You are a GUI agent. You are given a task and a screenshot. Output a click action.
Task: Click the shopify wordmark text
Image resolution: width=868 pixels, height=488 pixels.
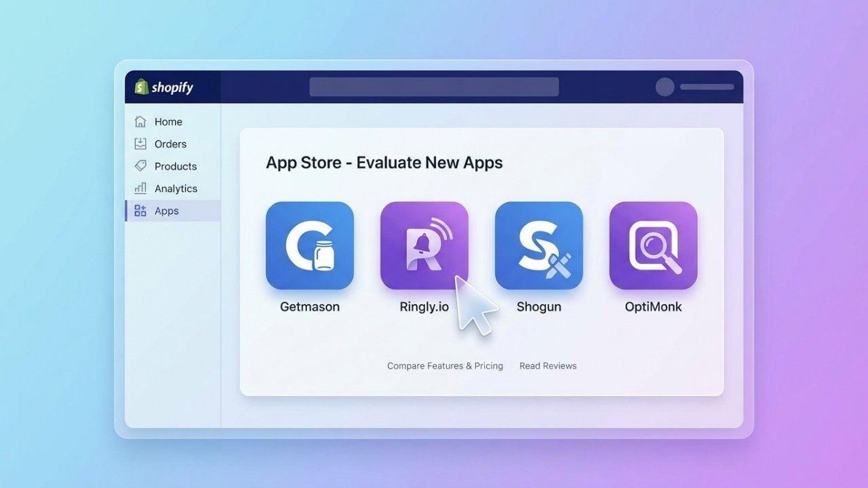172,87
